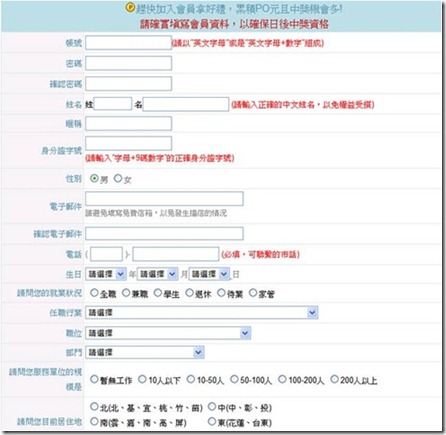This screenshot has height=435, width=446.
Task: Click the gray free mailbox warning text
Action: point(156,213)
